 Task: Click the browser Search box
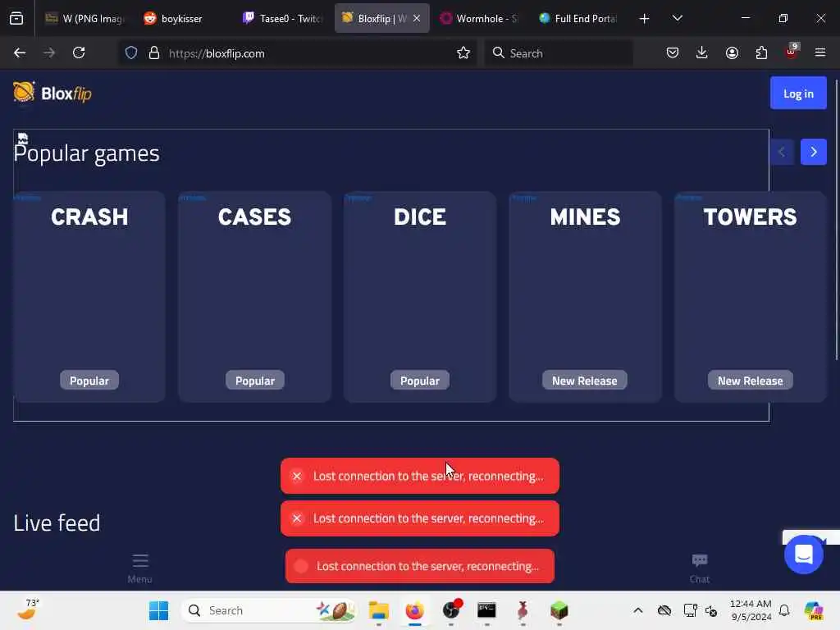559,53
